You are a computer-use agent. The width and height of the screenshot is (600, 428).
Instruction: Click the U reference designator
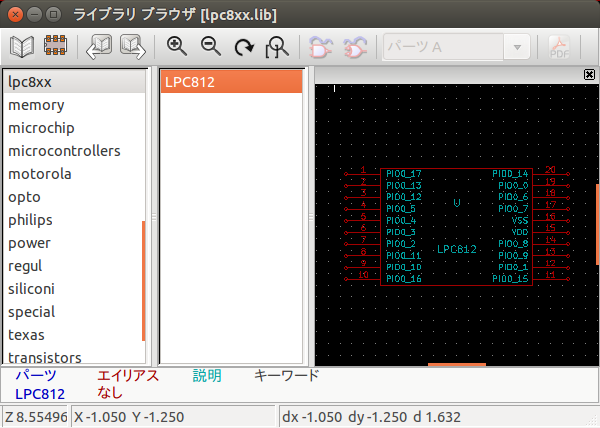pos(457,203)
